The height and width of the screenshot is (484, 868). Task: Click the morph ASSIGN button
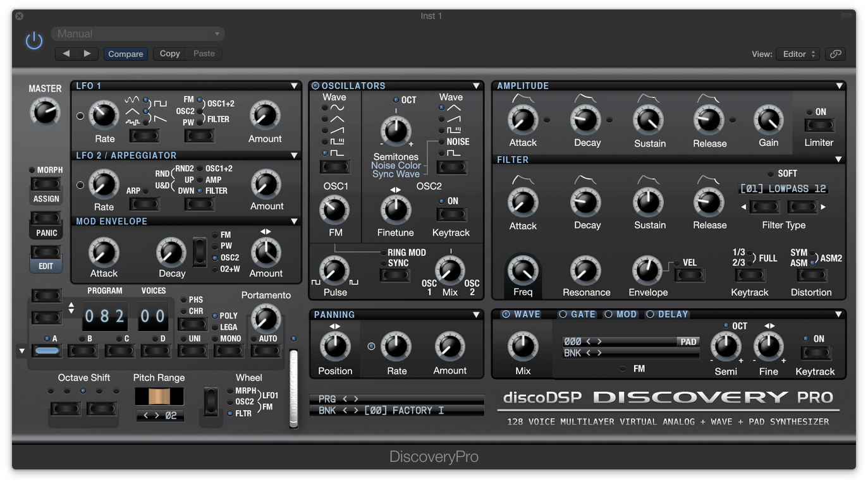click(x=46, y=185)
